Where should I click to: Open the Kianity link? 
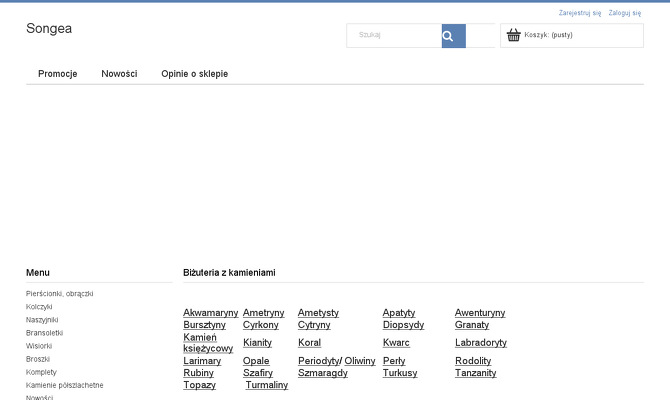coord(257,343)
